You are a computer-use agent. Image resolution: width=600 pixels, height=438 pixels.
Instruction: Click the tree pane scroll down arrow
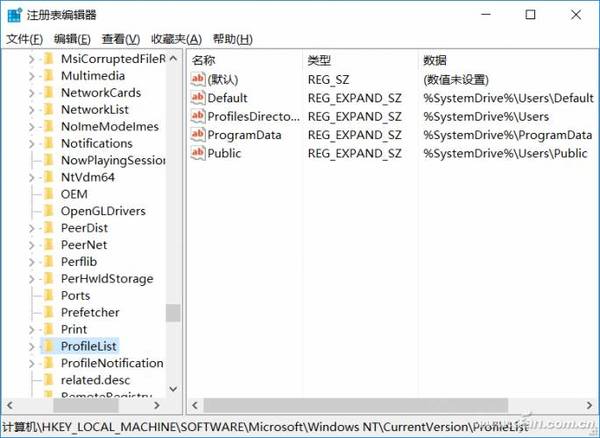tap(173, 389)
